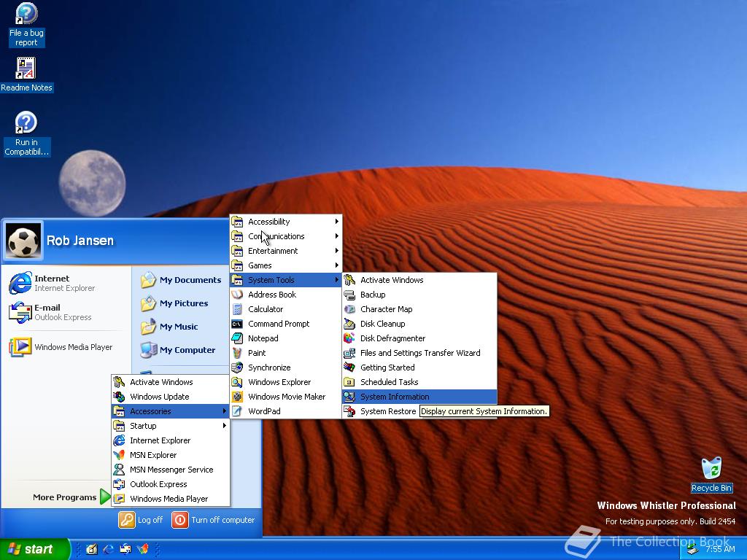
Task: Click the Outlook Express E-mail icon
Action: pos(20,312)
